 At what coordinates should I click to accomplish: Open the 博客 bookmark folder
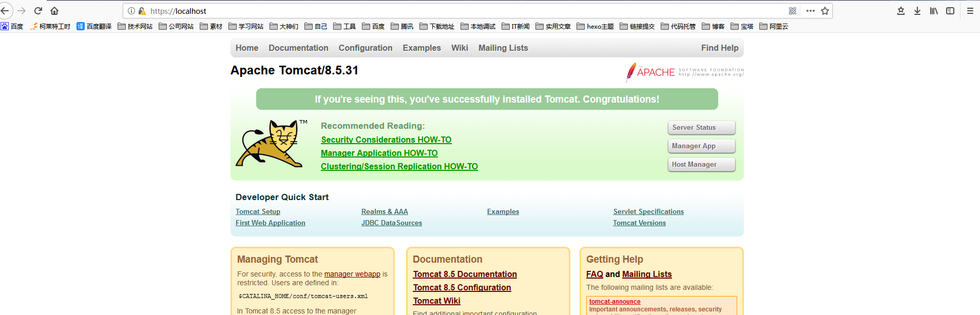(x=713, y=26)
